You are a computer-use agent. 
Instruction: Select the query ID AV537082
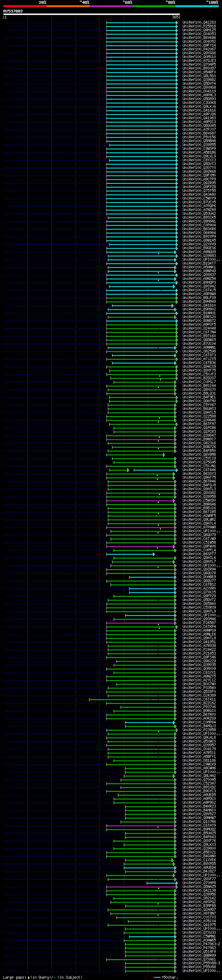pyautogui.click(x=13, y=11)
